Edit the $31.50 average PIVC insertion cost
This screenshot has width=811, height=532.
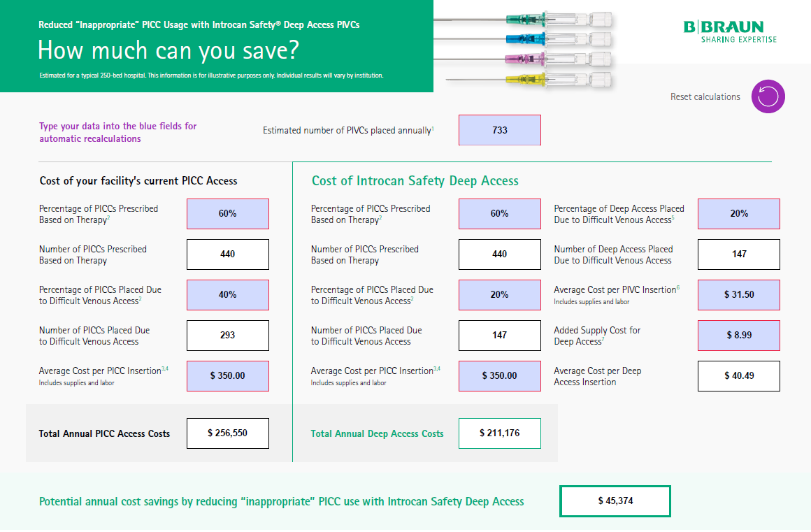click(x=738, y=295)
